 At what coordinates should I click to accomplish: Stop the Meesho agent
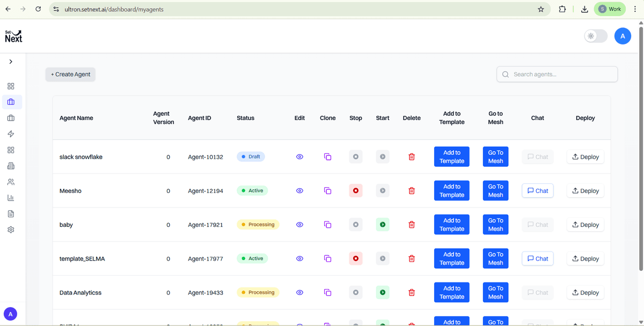(356, 191)
